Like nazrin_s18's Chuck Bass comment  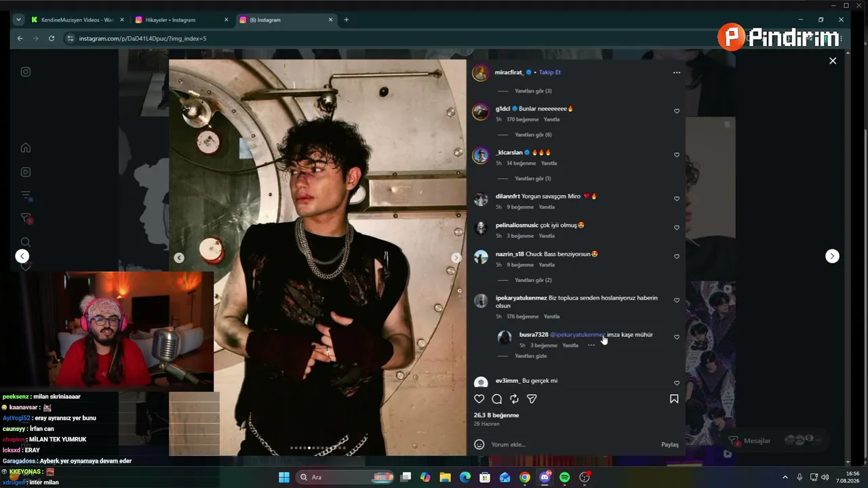(677, 257)
